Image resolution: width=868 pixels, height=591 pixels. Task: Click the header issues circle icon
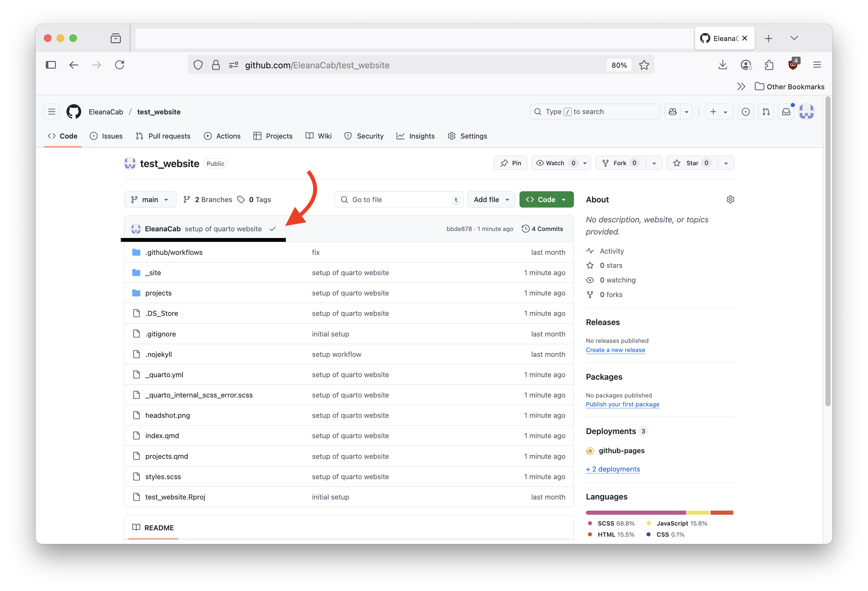746,112
